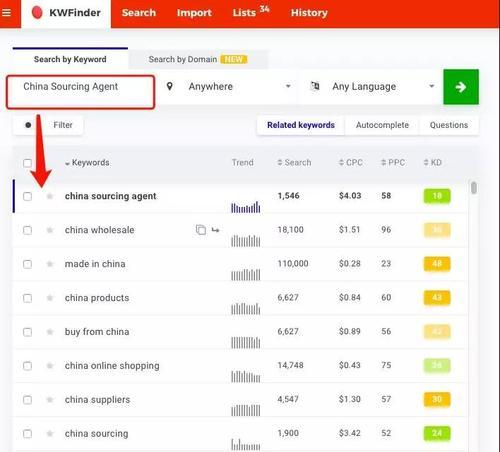Sort by KD column
This screenshot has height=452, width=500.
(433, 163)
